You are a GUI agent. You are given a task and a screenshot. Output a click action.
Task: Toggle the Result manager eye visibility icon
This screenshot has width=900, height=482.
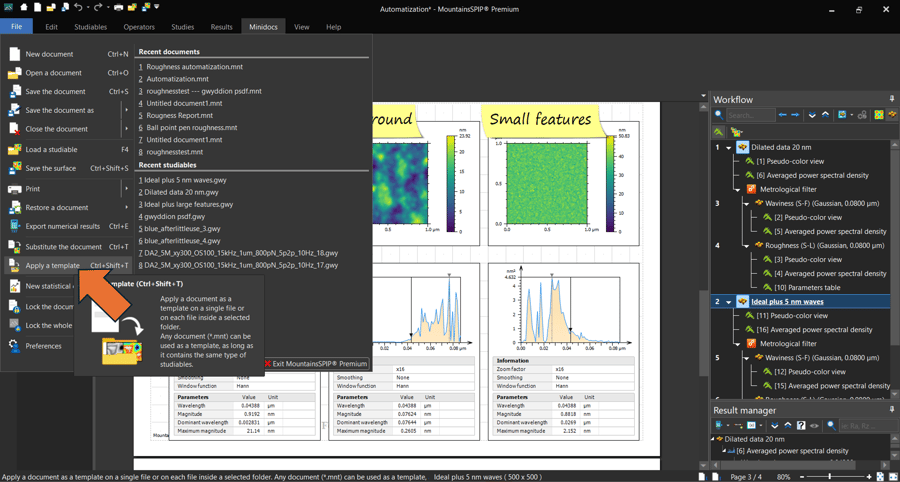pos(814,426)
